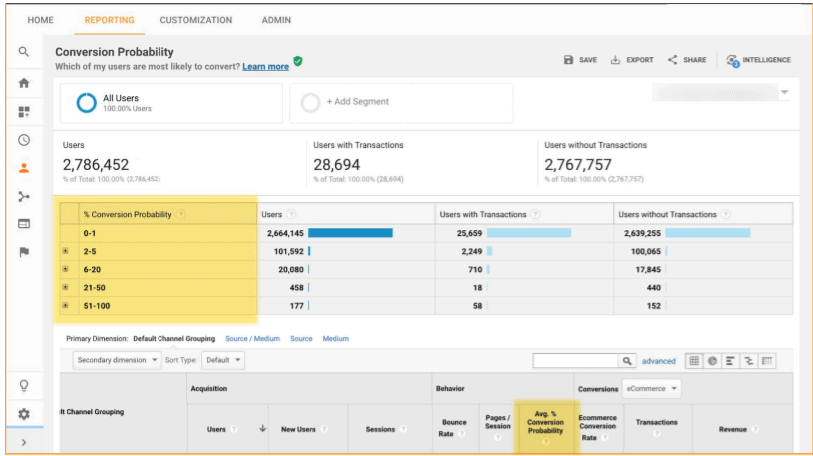Go to the Admin tab

click(x=276, y=20)
